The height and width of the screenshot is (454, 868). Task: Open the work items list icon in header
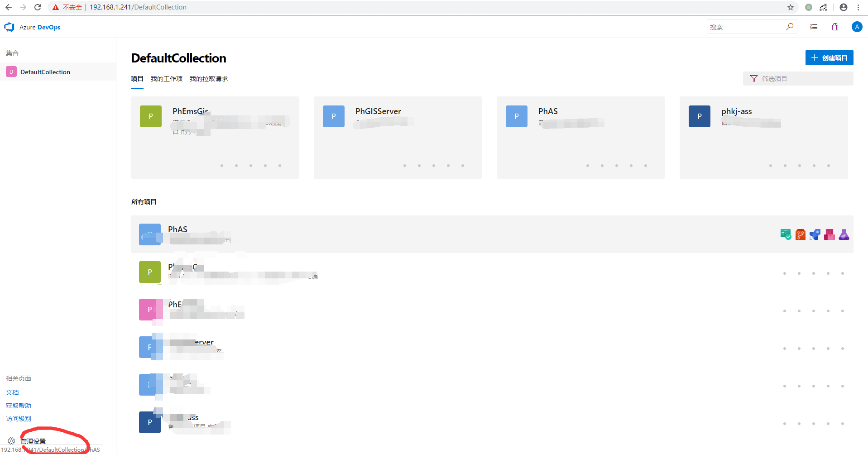click(814, 27)
